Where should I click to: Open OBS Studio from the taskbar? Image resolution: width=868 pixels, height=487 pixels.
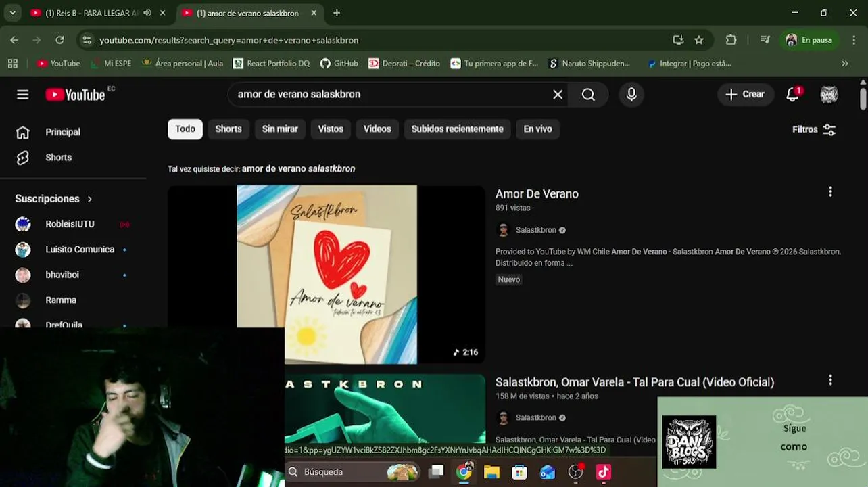point(575,472)
